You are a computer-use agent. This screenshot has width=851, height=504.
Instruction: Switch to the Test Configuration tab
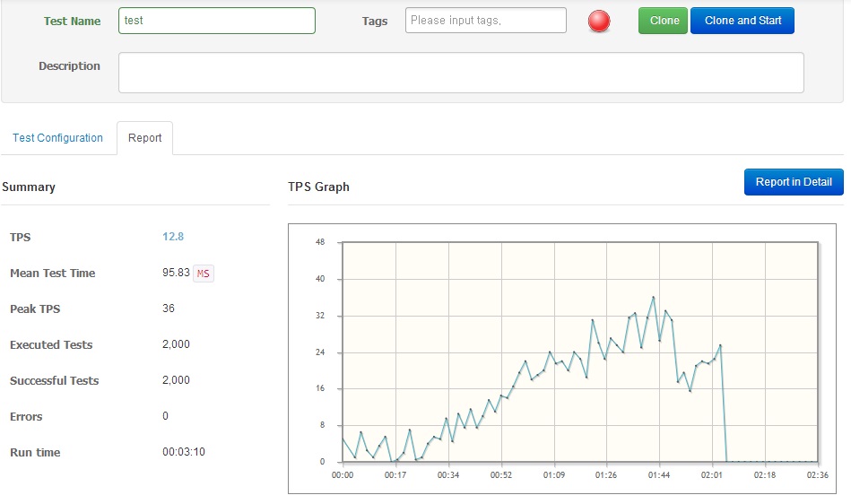(58, 138)
